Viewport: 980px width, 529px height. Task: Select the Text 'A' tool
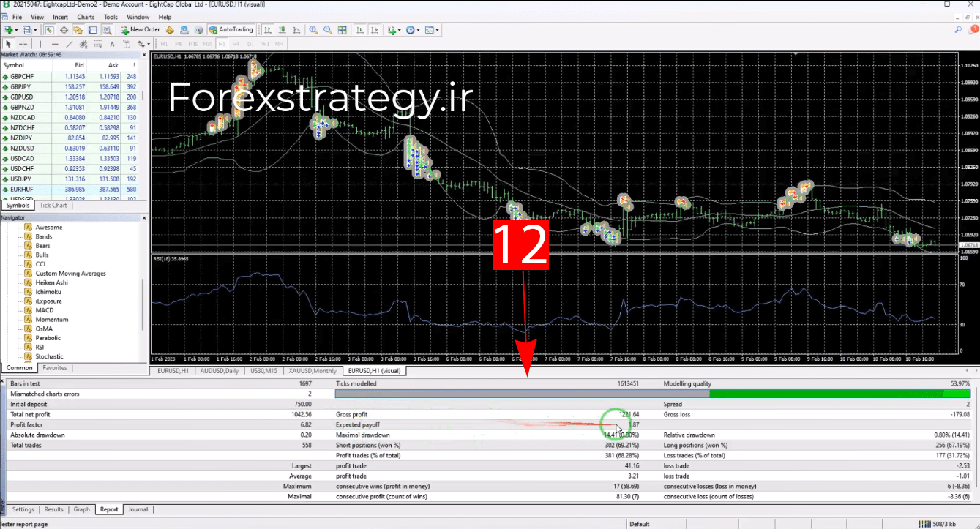pos(112,44)
